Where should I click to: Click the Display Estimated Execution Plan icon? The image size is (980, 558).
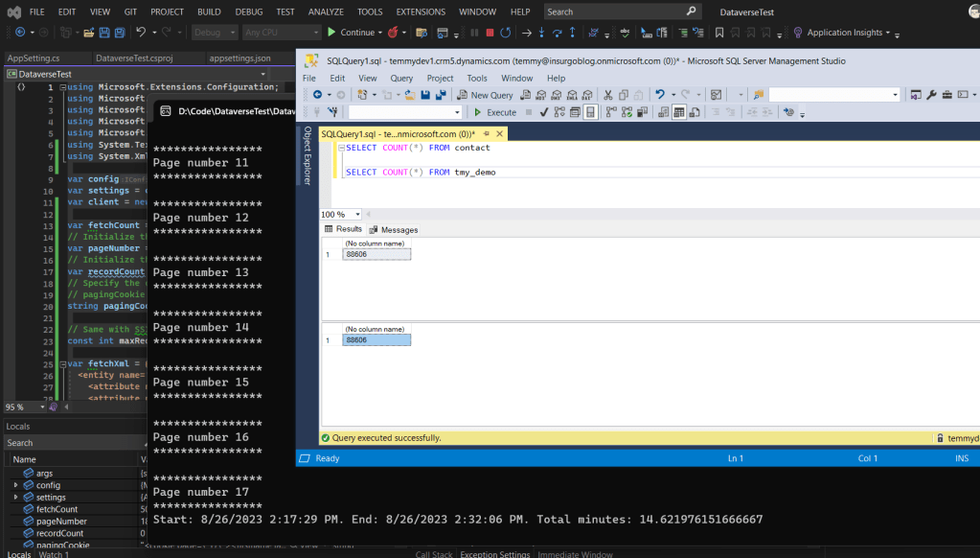click(559, 112)
